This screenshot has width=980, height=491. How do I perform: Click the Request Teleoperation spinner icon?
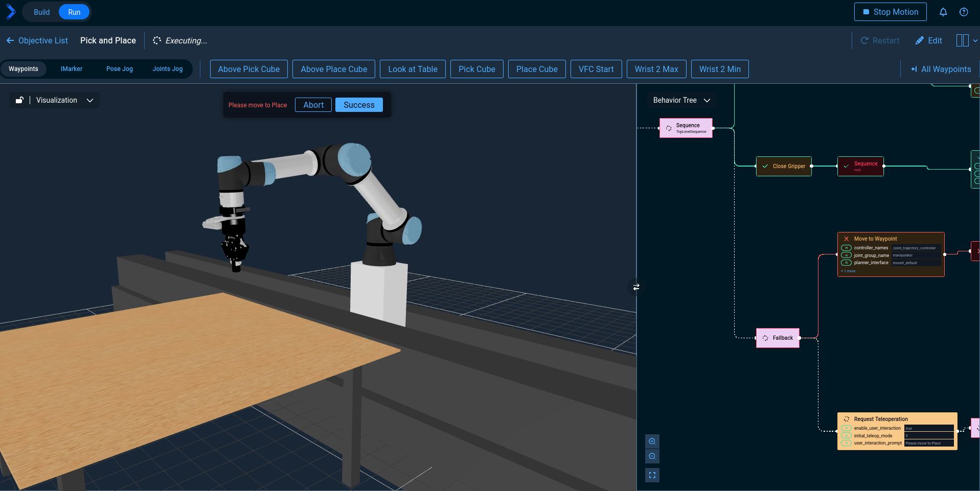click(847, 419)
